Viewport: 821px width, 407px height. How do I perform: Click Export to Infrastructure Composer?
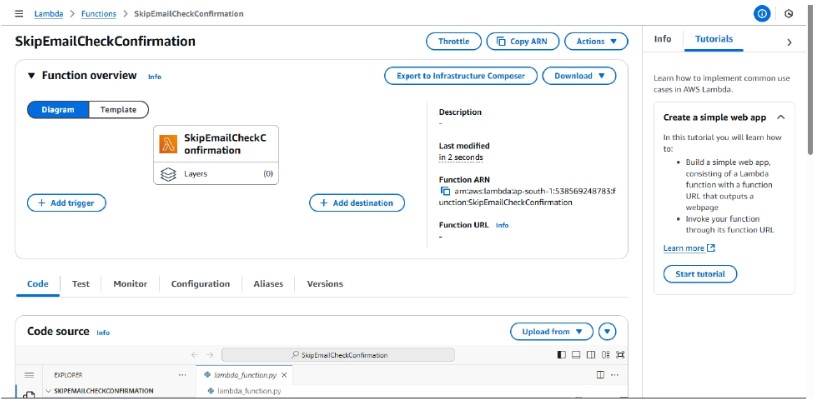[461, 76]
